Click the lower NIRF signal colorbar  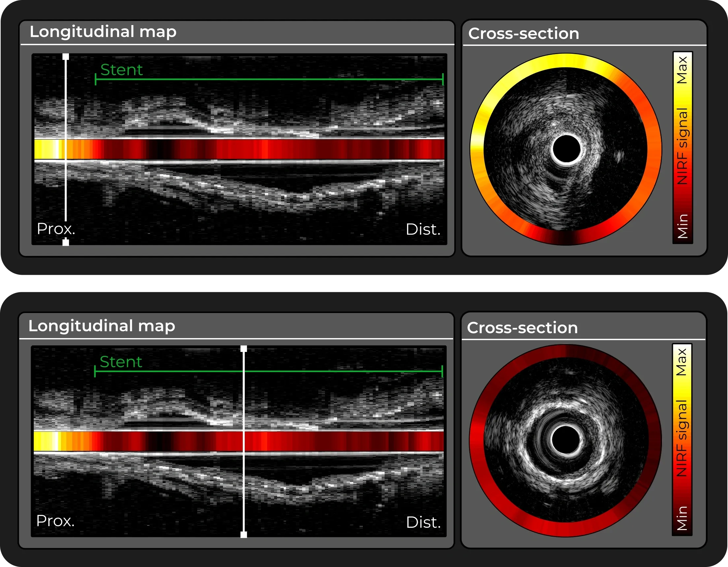682,440
